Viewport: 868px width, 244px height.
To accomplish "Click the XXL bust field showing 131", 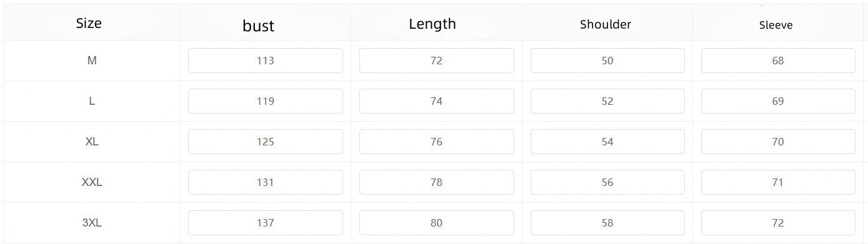I will tap(266, 182).
